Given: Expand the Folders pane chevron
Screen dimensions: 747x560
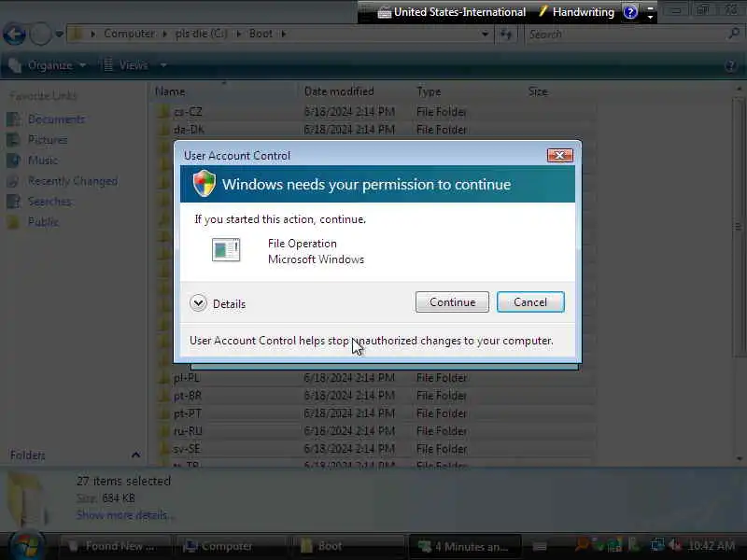Looking at the screenshot, I should coord(135,455).
